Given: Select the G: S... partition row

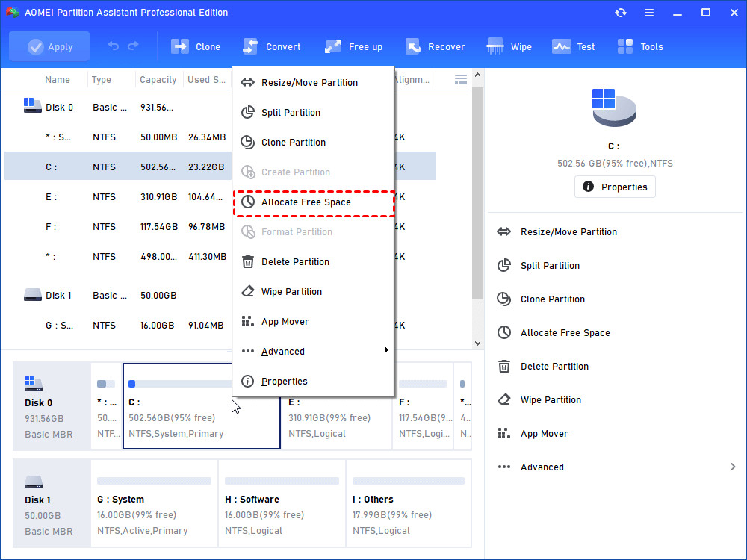Looking at the screenshot, I should coord(220,326).
